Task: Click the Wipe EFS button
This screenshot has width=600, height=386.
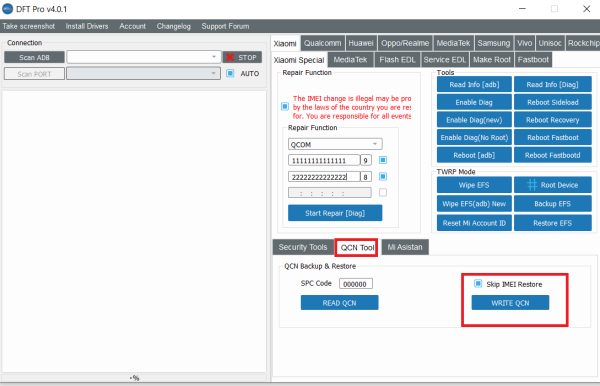Action: (474, 185)
